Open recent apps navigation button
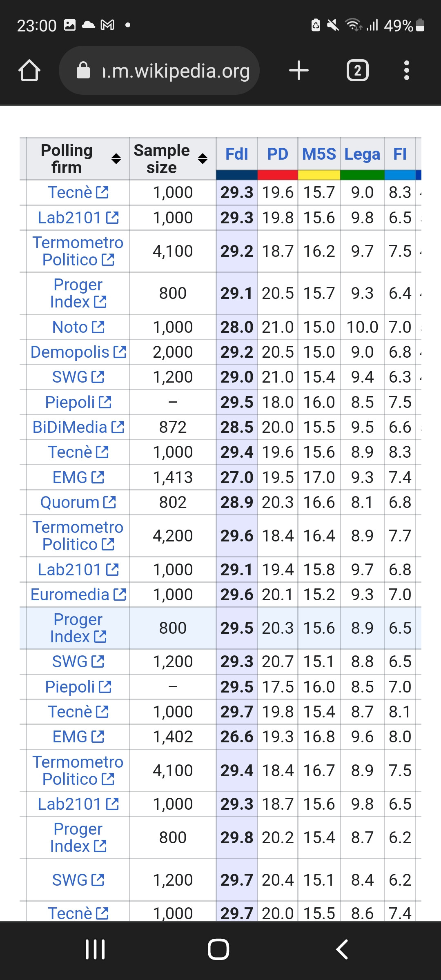The height and width of the screenshot is (980, 441). pos(95,949)
